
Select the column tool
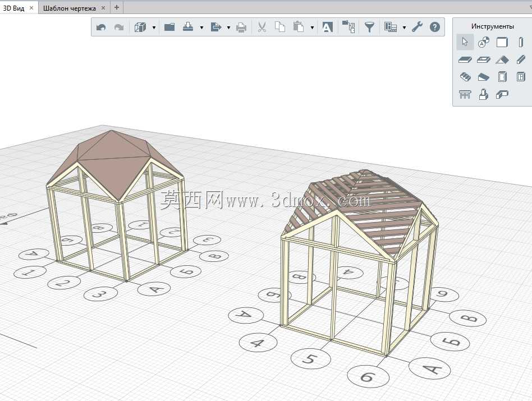(521, 43)
